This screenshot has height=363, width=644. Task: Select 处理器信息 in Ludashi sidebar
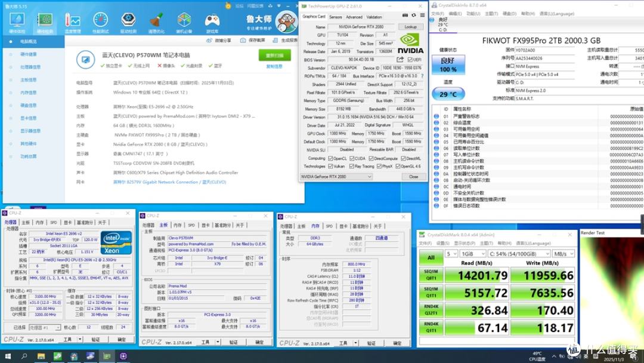tap(30, 67)
